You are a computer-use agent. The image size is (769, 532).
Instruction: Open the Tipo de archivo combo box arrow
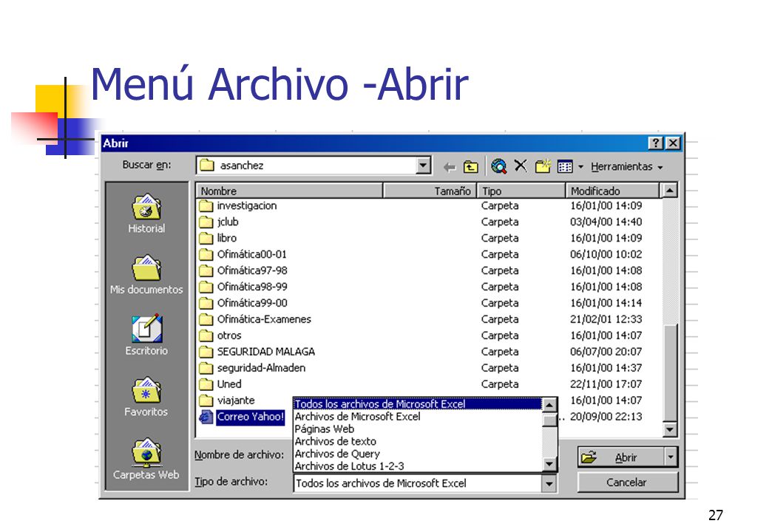click(549, 484)
